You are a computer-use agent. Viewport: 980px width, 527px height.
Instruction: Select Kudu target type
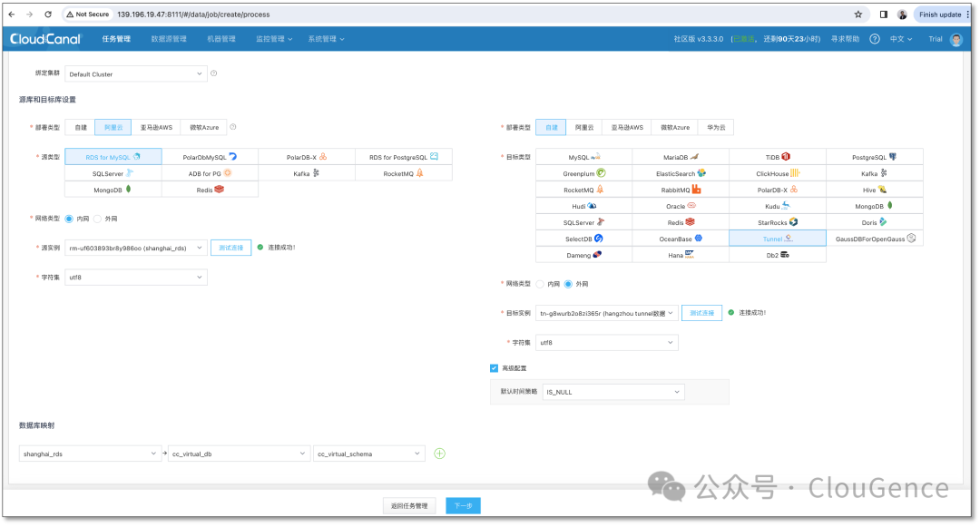778,205
